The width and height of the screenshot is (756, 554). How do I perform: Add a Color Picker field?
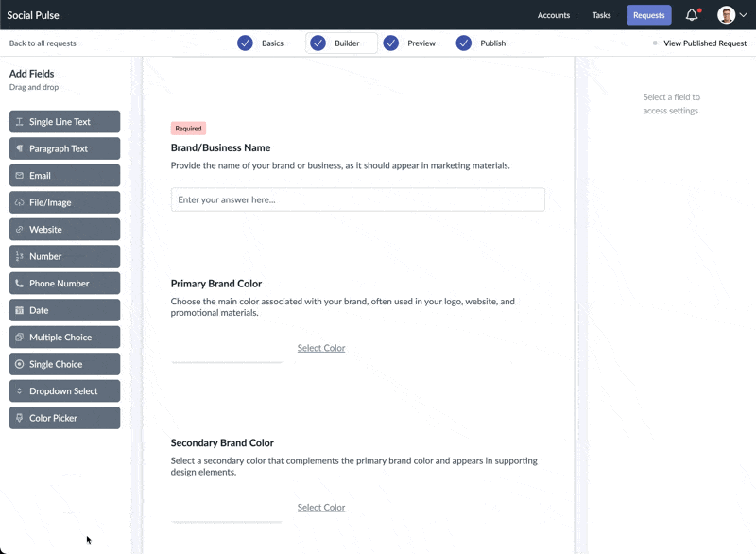click(x=63, y=417)
